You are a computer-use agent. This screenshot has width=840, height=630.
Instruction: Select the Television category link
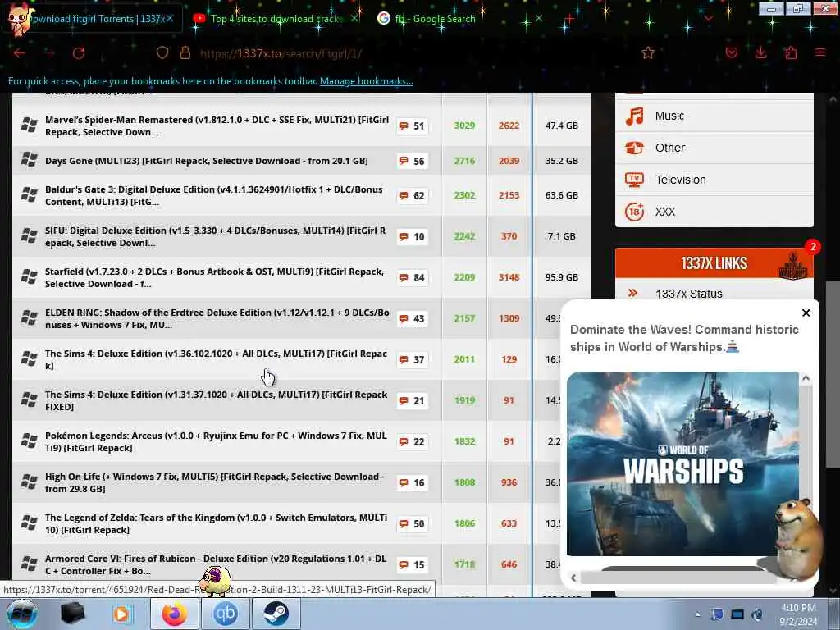(x=680, y=180)
